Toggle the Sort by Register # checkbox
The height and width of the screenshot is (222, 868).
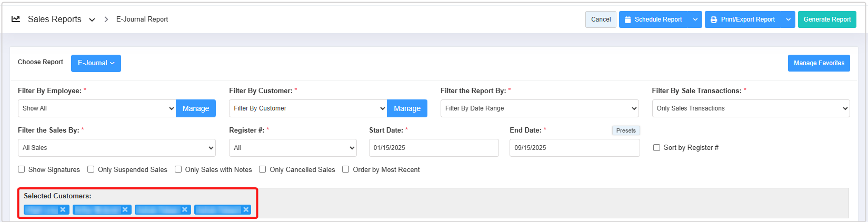[x=656, y=148]
